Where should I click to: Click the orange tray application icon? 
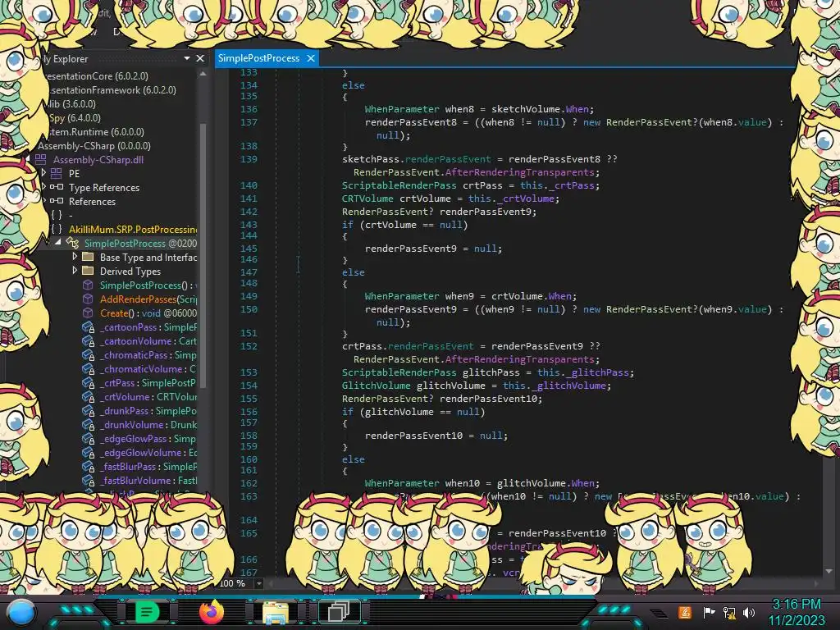685,612
